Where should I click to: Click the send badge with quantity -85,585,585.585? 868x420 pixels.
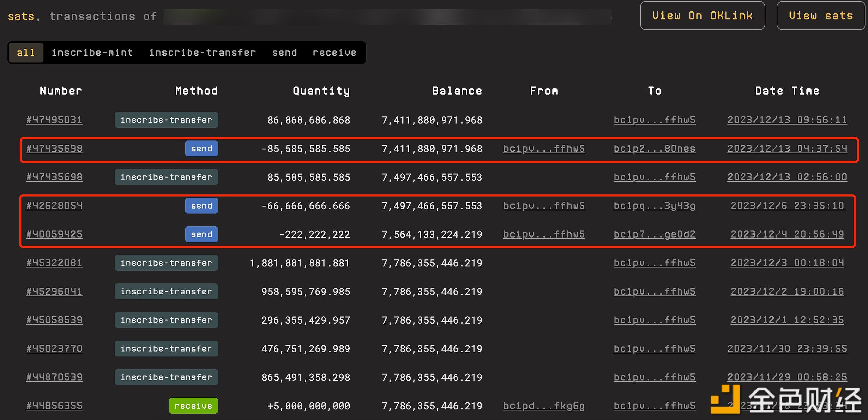pyautogui.click(x=201, y=149)
